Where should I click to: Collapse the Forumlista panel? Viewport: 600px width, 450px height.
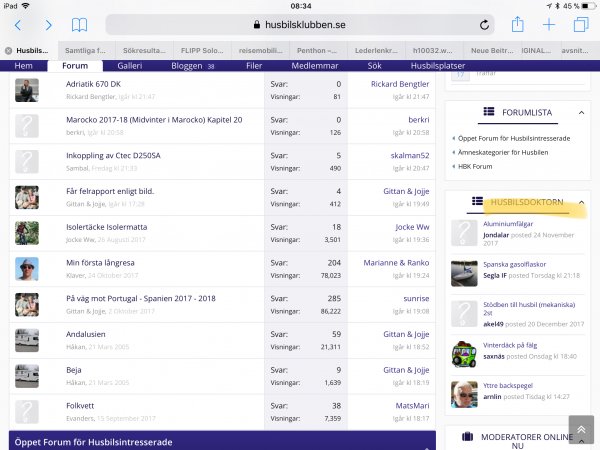click(x=582, y=112)
